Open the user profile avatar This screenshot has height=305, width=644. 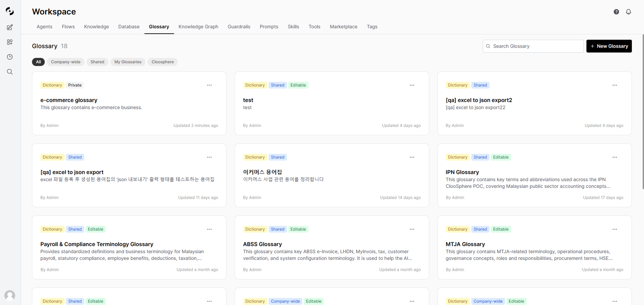coord(10,295)
